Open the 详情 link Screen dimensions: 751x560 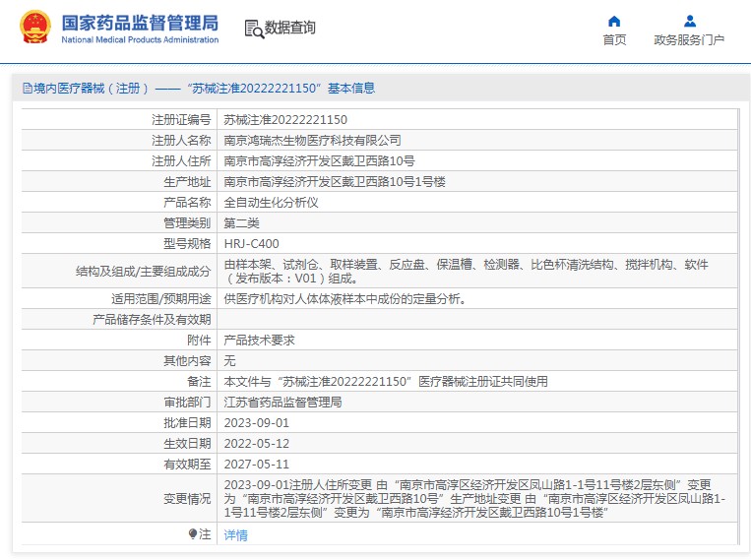pyautogui.click(x=236, y=534)
